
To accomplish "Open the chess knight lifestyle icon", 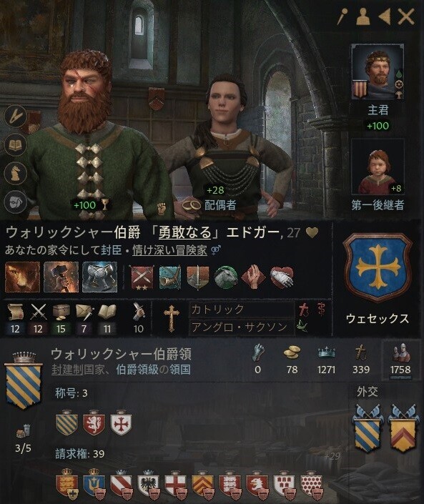I will pos(15,174).
